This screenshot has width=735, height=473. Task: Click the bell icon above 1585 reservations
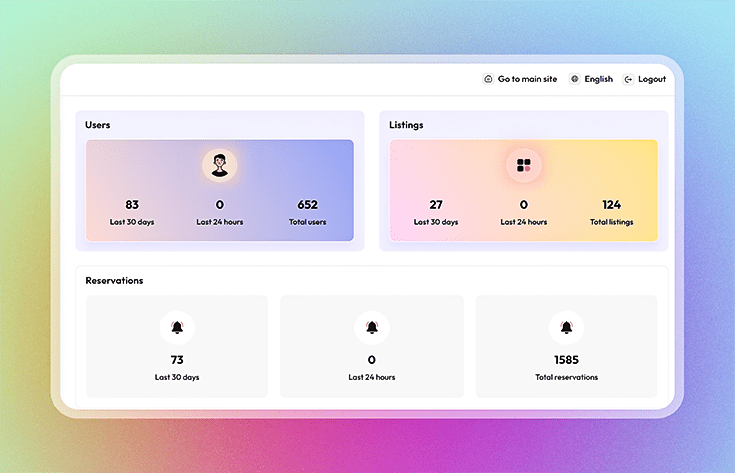[566, 327]
